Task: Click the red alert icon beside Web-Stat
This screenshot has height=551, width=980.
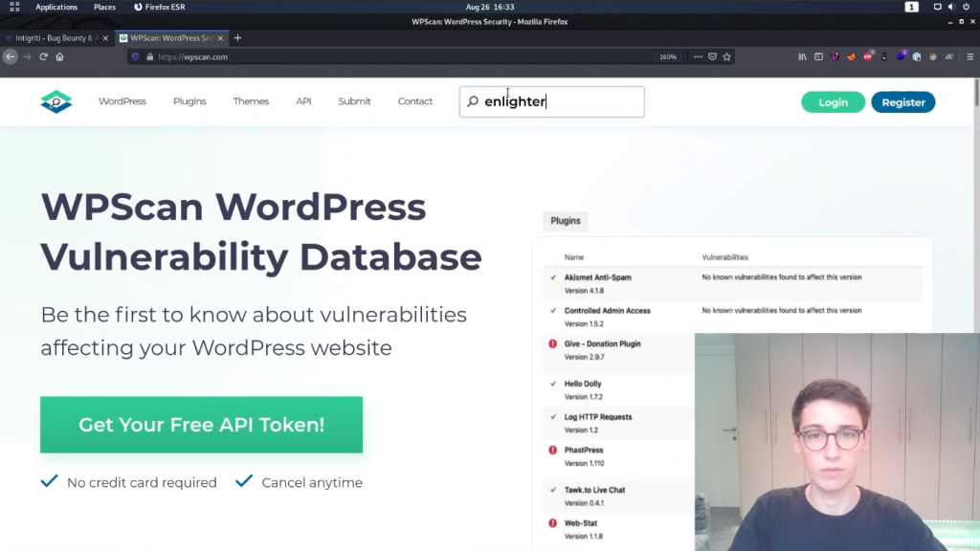Action: point(552,523)
